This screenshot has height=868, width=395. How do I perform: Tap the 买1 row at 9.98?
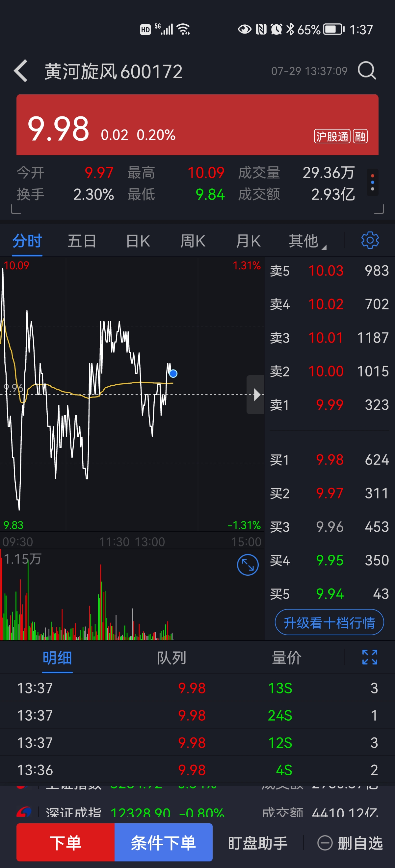[329, 460]
